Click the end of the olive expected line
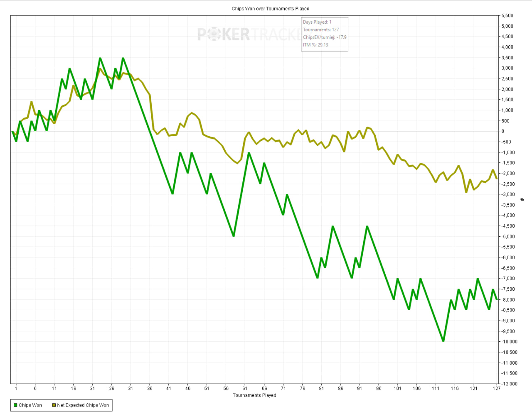The width and height of the screenshot is (532, 414). [497, 179]
